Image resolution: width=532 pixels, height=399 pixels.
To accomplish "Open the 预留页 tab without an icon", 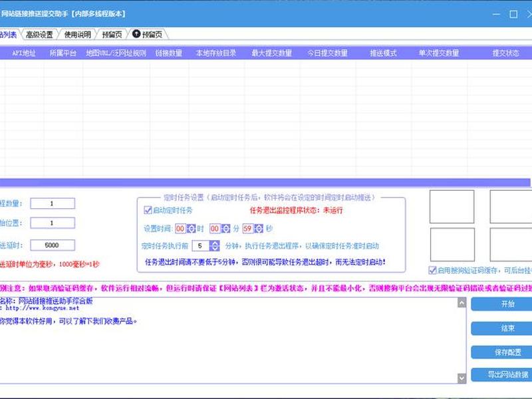I will point(112,35).
